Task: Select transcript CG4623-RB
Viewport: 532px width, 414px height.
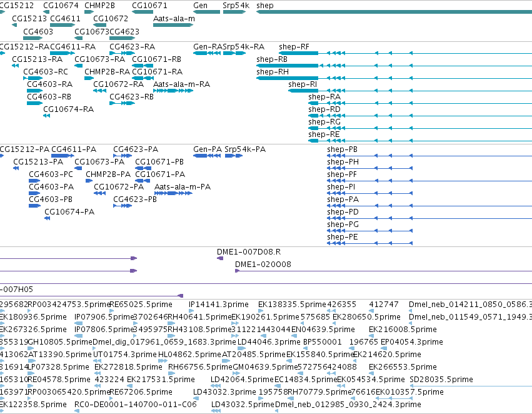Action: pyautogui.click(x=132, y=97)
